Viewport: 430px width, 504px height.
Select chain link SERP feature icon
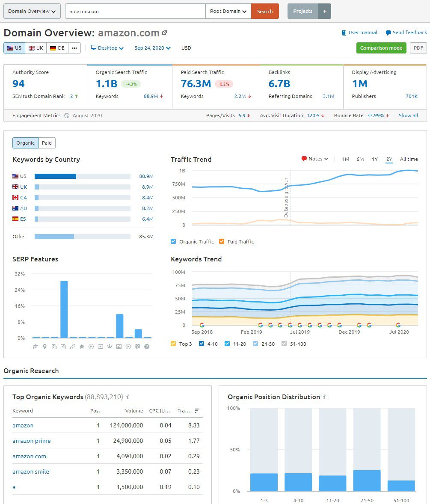click(x=73, y=347)
